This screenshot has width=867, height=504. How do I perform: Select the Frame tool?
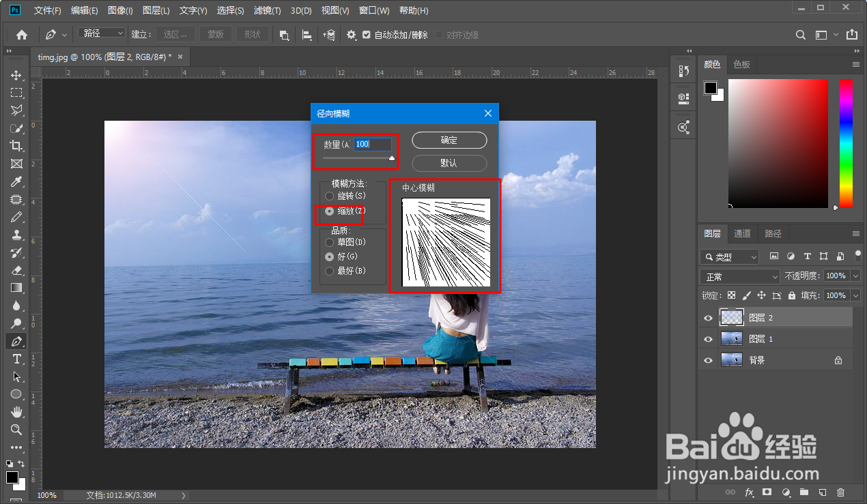pos(16,164)
